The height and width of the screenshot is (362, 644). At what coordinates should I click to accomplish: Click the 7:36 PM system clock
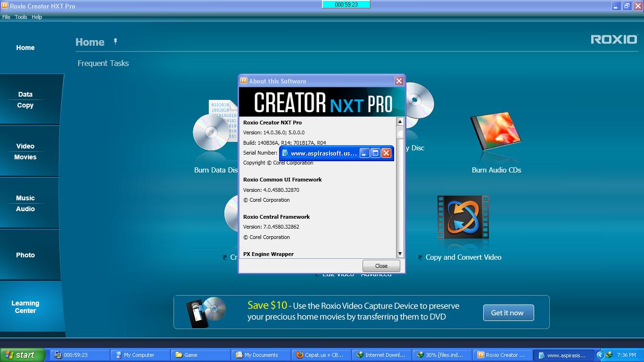coord(626,355)
